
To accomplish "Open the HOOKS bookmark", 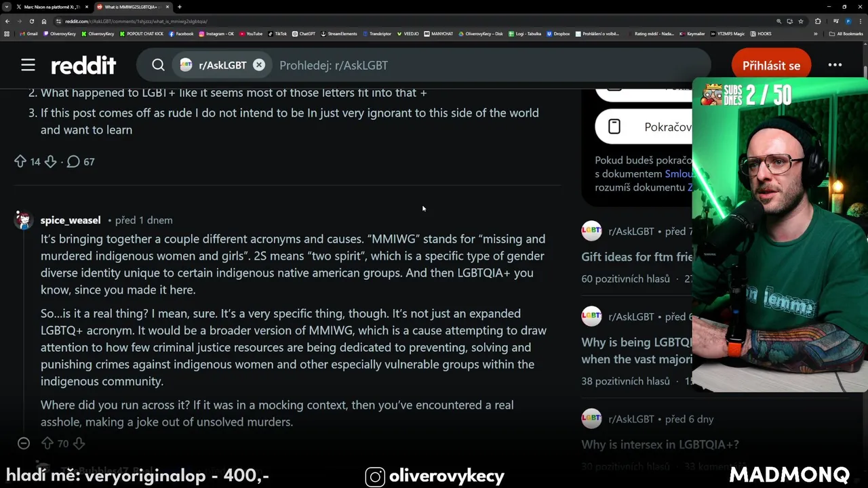I will (x=761, y=33).
